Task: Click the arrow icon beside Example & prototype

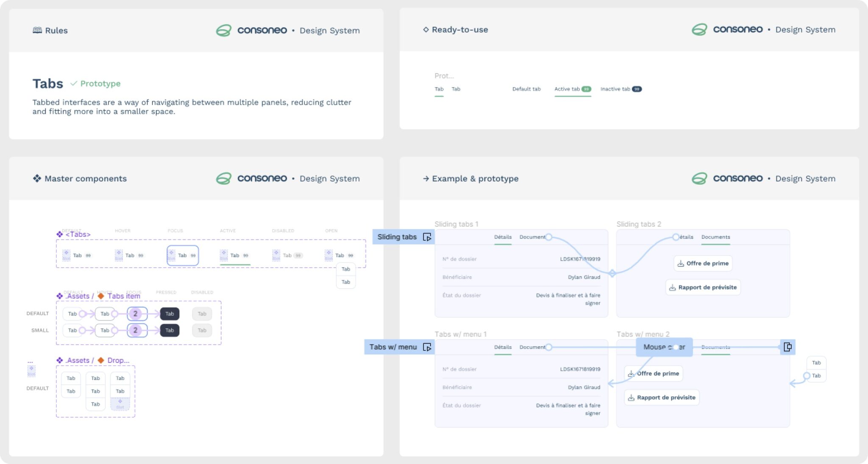Action: coord(426,179)
